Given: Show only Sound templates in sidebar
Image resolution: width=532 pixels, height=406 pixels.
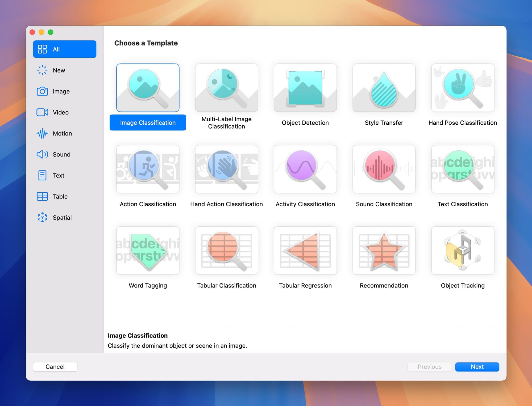Looking at the screenshot, I should tap(61, 154).
